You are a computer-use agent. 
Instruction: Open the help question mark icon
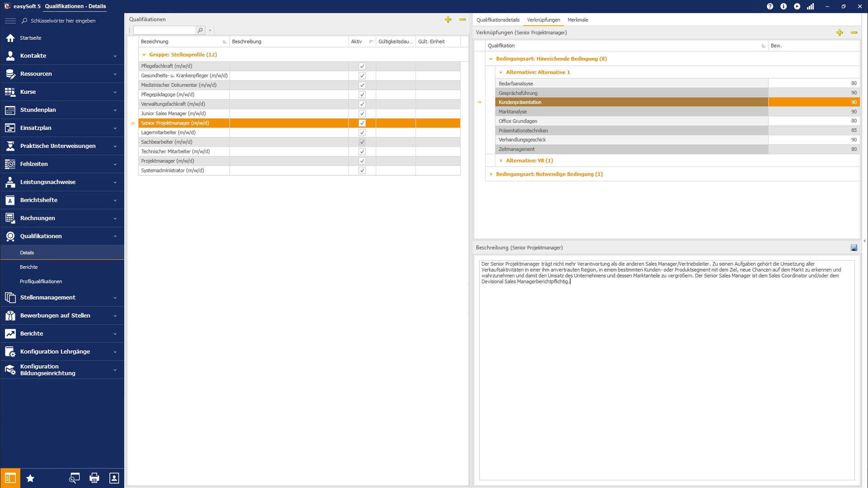coord(770,6)
